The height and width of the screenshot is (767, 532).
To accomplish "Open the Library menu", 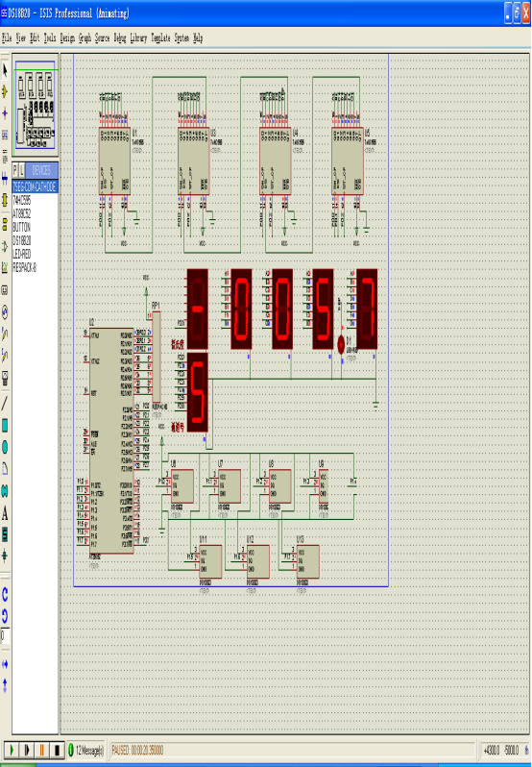I will coord(138,38).
